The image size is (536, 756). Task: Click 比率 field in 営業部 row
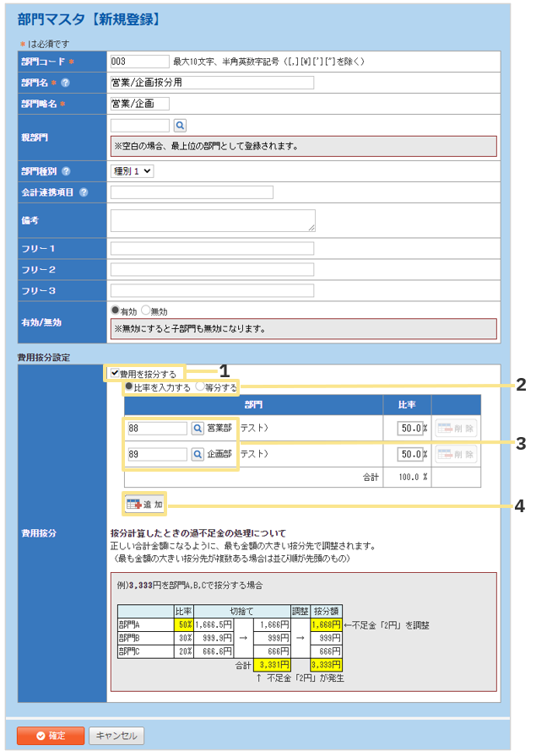coord(410,428)
